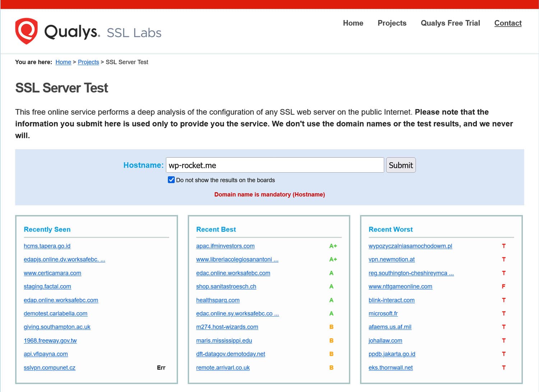Click the Hostname input field

click(x=275, y=165)
